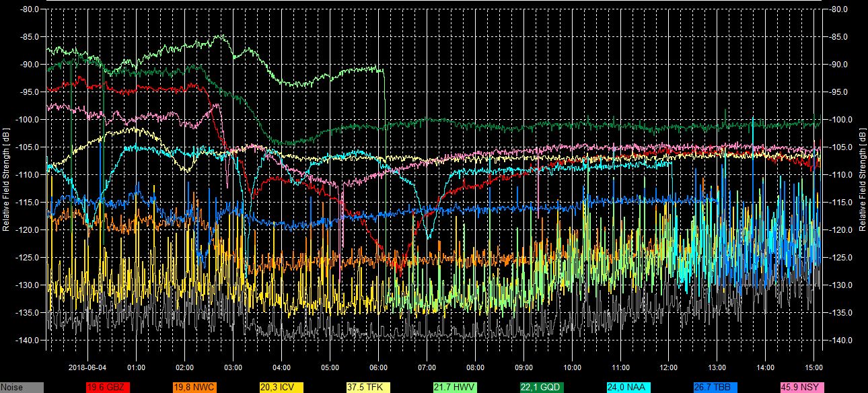Screen dimensions: 868x393
Task: Toggle the orange 19.8 NWC legend entry
Action: click(194, 388)
